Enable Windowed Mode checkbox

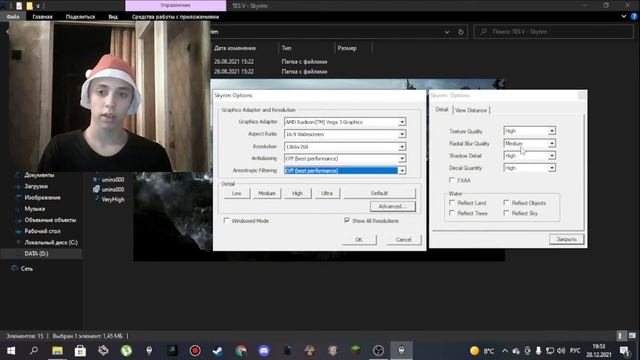227,220
